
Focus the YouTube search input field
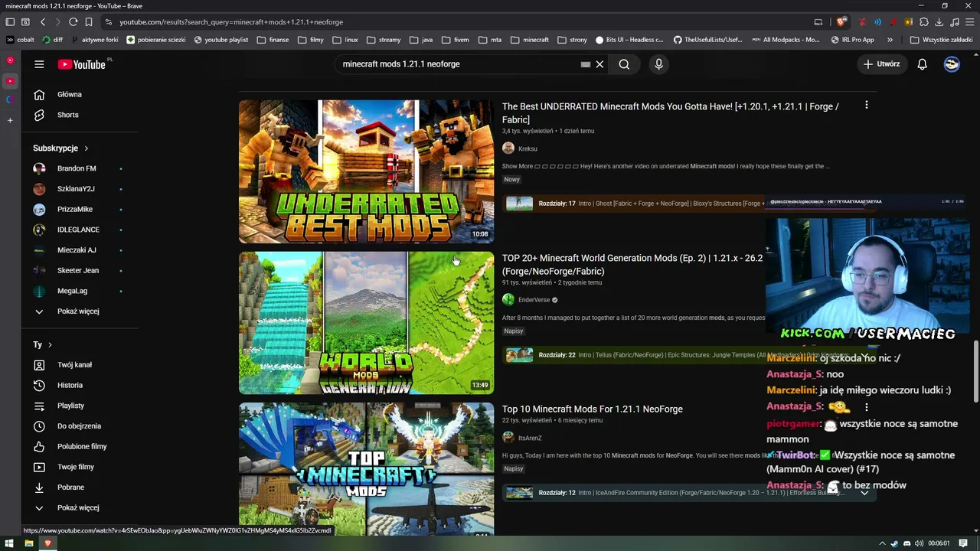(459, 64)
